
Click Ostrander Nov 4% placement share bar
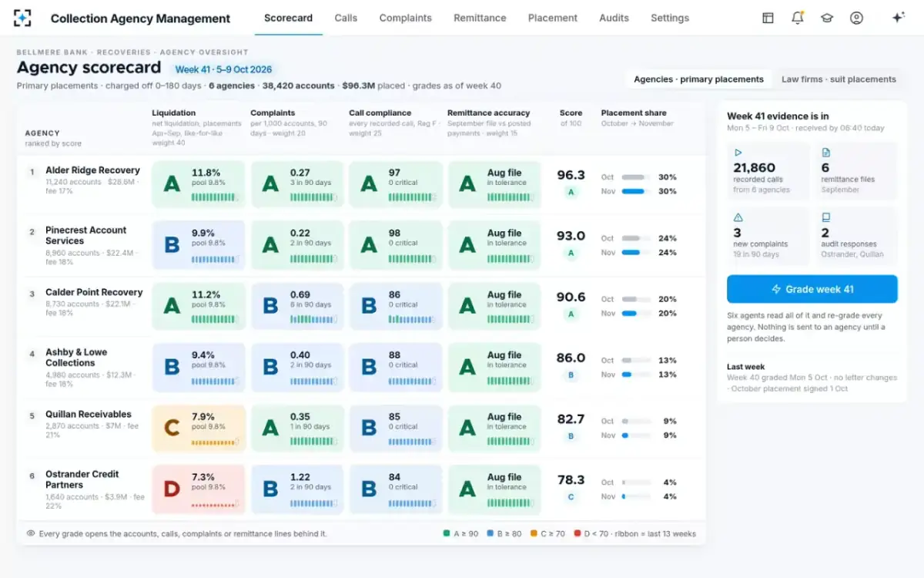pos(637,496)
